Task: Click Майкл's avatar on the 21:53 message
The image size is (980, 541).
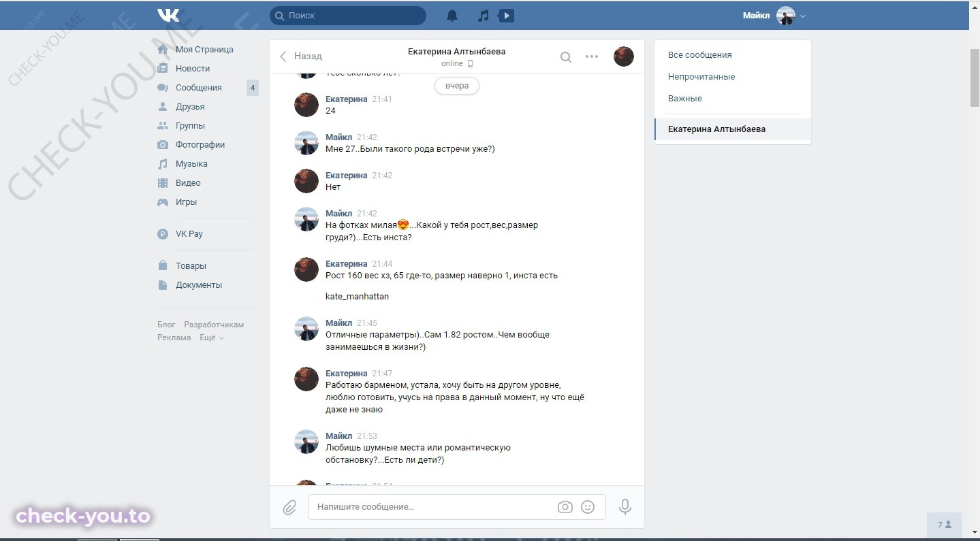Action: pos(306,442)
